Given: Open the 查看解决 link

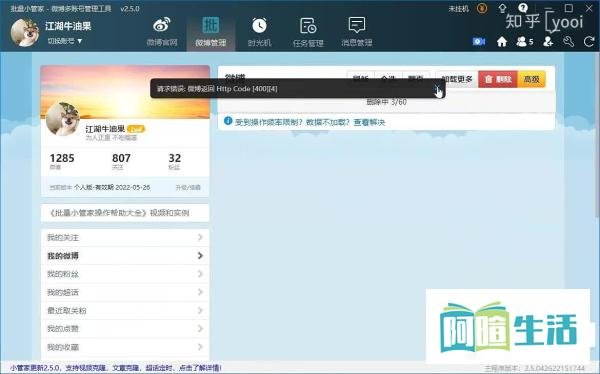Looking at the screenshot, I should (x=369, y=122).
